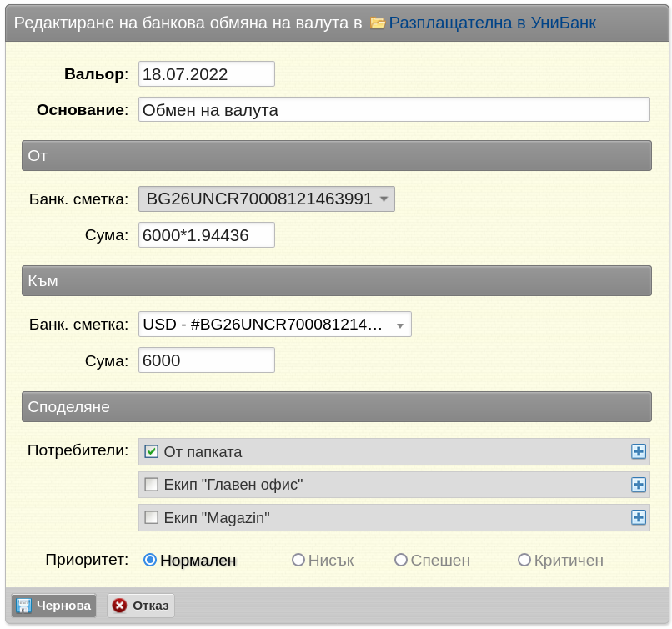This screenshot has width=672, height=629.
Task: Select the Спешен priority radio button
Action: click(x=401, y=560)
